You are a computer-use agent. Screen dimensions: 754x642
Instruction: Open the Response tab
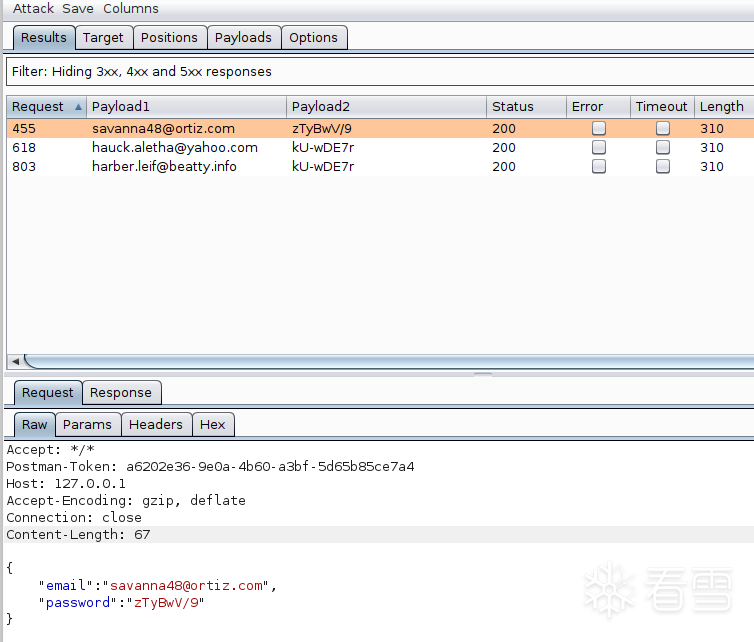pyautogui.click(x=121, y=393)
